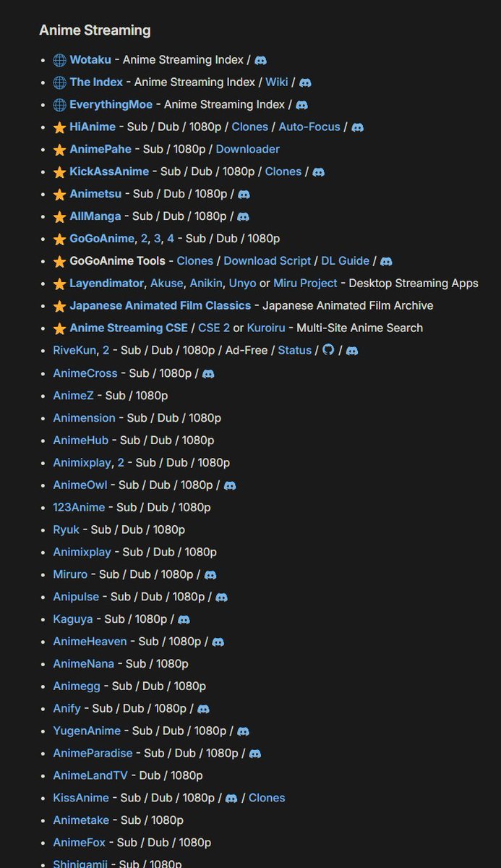The image size is (501, 868).
Task: Open Anime Streaming CSE link
Action: tap(129, 328)
